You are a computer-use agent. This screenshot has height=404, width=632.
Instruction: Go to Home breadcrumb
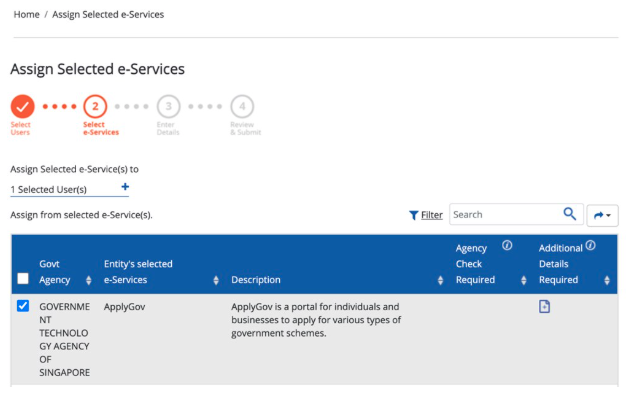[27, 15]
